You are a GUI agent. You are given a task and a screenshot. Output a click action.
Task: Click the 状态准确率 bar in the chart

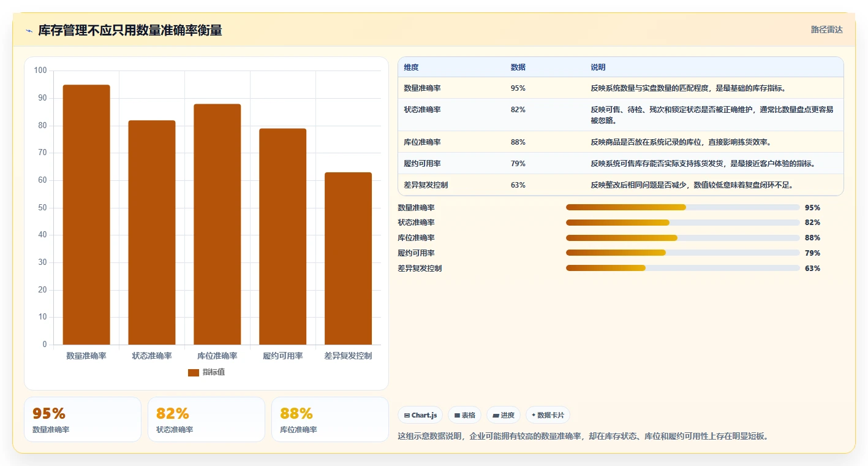tap(152, 232)
